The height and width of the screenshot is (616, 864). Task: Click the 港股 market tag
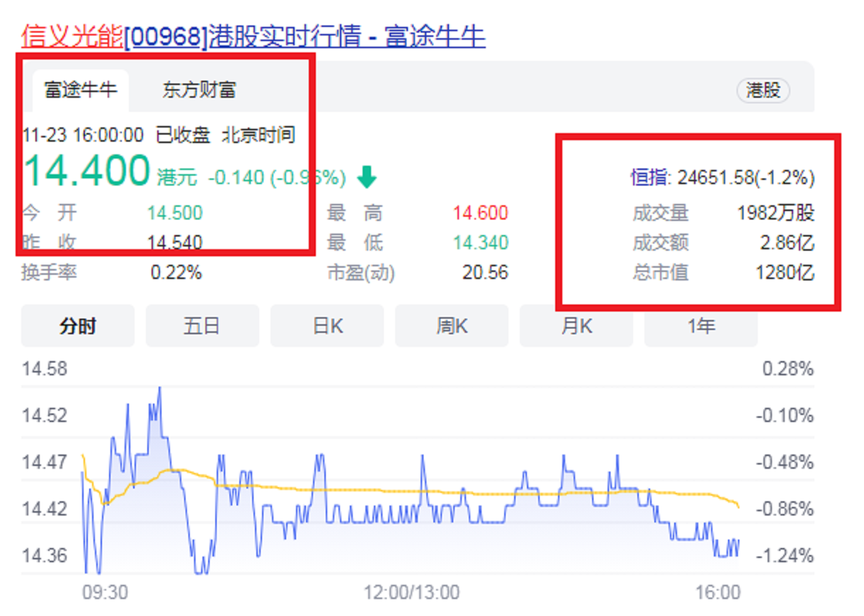763,90
